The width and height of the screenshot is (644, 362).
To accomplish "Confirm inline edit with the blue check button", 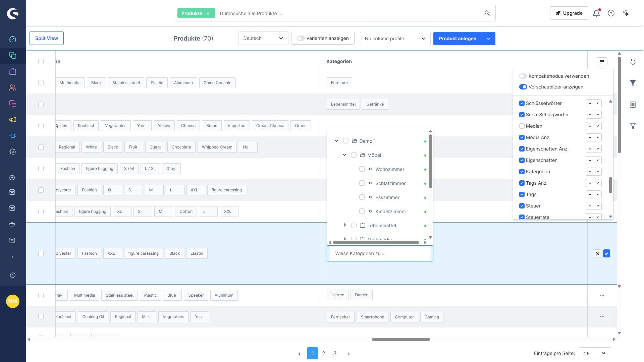I will tap(606, 254).
